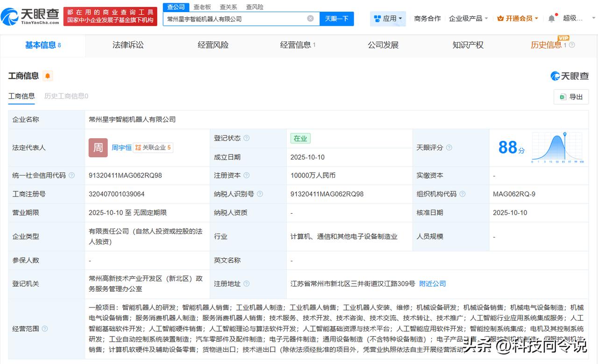Open the 应用 dropdown menu

coord(388,19)
